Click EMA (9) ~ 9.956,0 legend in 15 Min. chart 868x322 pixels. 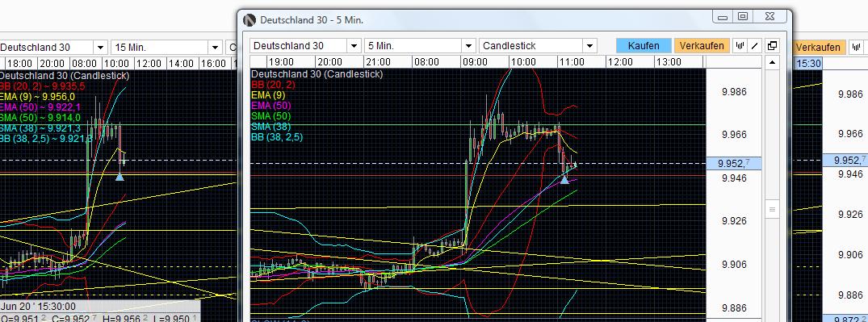click(x=38, y=96)
